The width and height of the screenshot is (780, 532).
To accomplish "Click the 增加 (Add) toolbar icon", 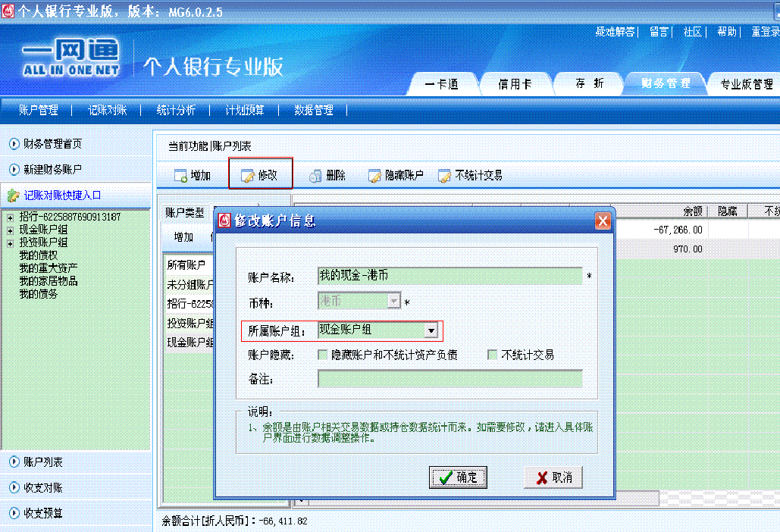I will [181, 176].
